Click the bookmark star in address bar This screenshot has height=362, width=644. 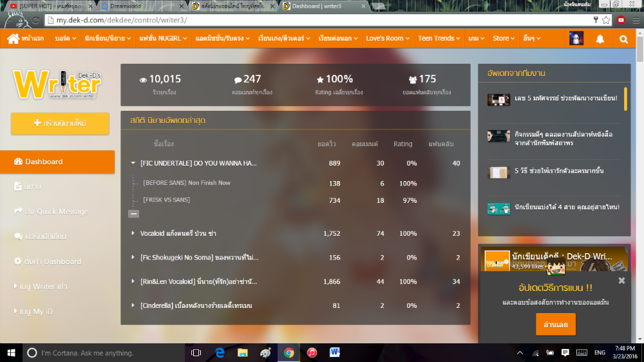pyautogui.click(x=606, y=20)
